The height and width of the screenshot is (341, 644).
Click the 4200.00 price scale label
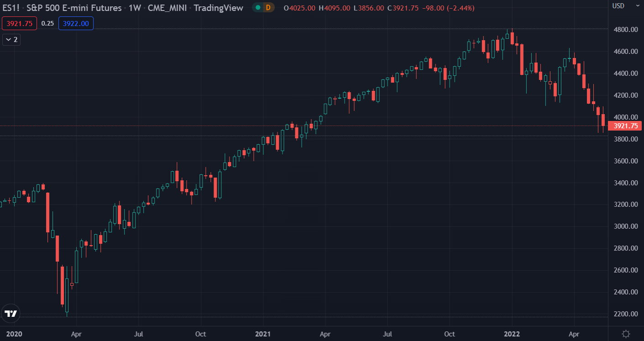click(x=625, y=95)
